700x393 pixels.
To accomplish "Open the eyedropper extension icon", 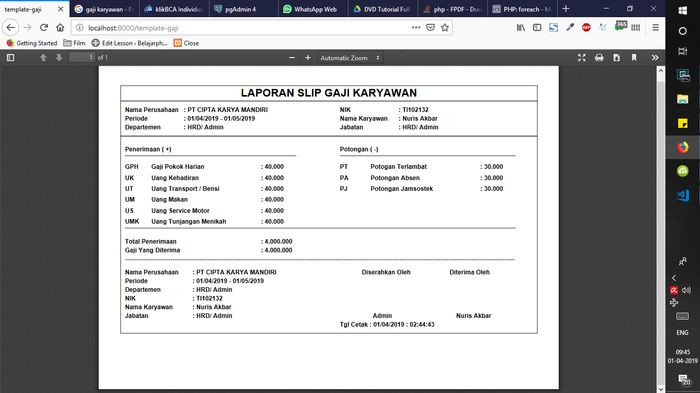I will tap(570, 28).
